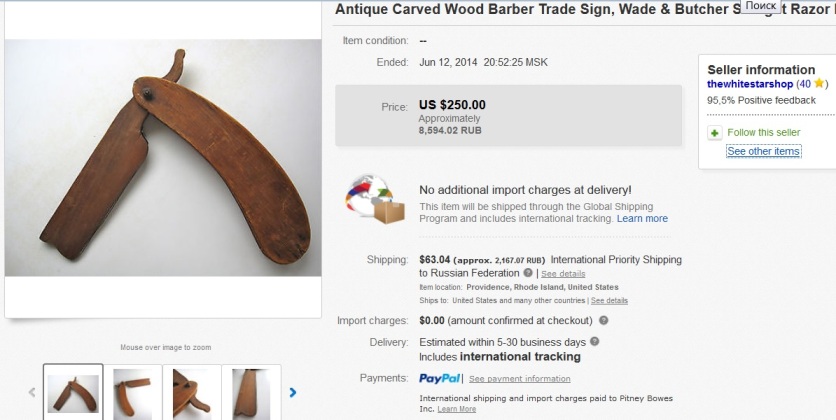Click help icon next to Russian Federation shipping

[528, 273]
